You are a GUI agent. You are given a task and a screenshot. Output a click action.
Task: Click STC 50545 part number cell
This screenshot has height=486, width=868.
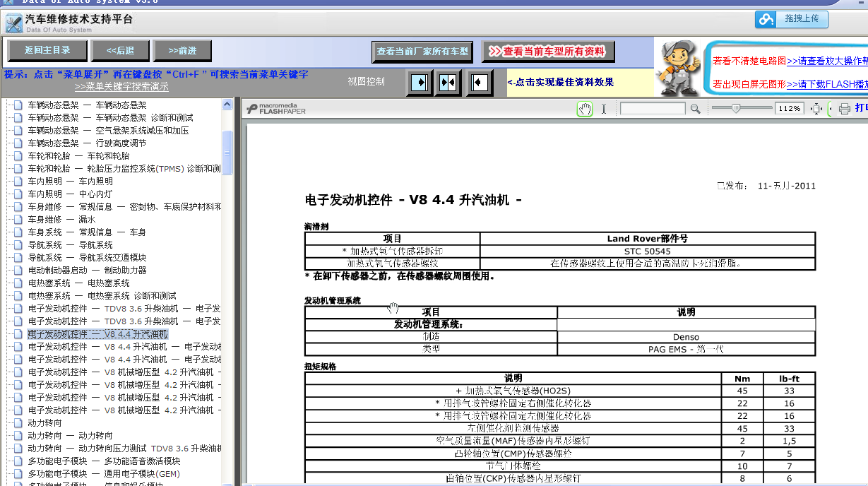(x=648, y=251)
